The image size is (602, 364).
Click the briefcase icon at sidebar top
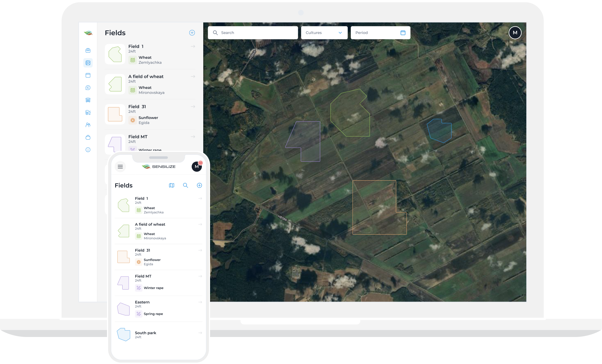(88, 50)
